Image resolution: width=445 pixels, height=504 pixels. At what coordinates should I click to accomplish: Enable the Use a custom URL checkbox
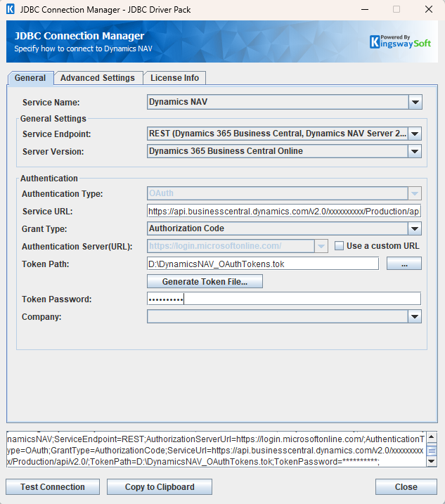tap(339, 246)
